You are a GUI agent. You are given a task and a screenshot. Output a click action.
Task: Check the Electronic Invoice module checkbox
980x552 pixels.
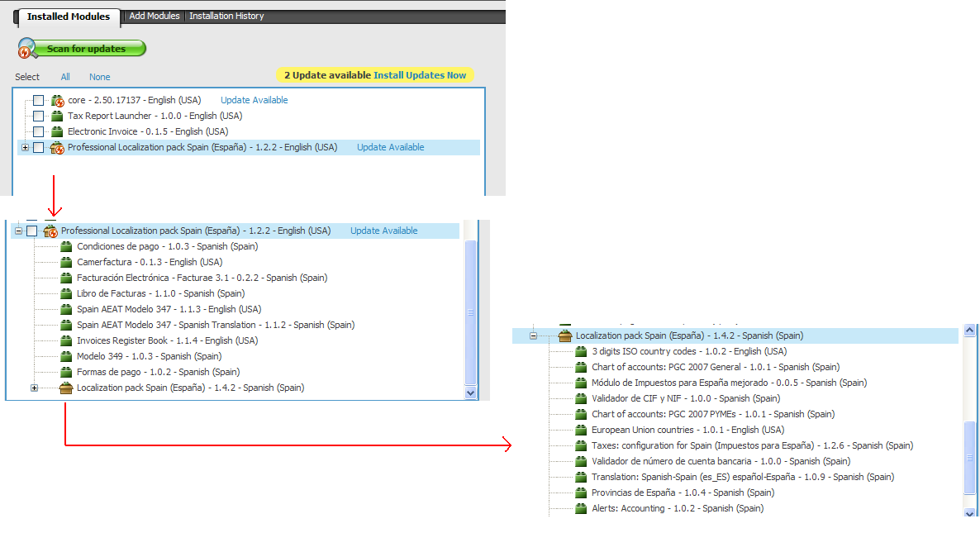pos(39,132)
